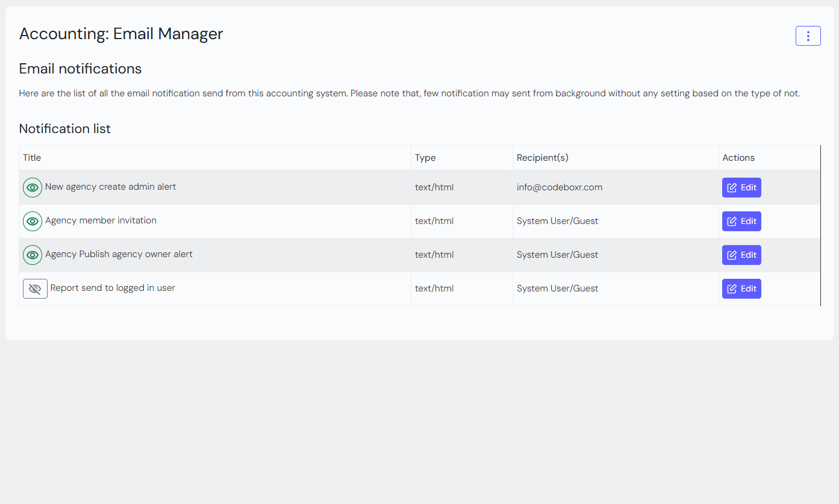Click the Title column header
Screen dimensions: 839x504
32,158
